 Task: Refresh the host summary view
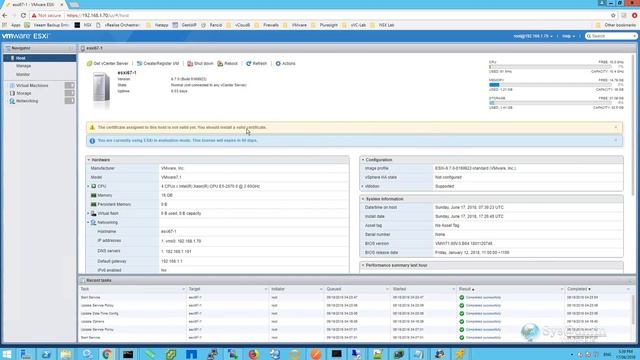tap(256, 64)
